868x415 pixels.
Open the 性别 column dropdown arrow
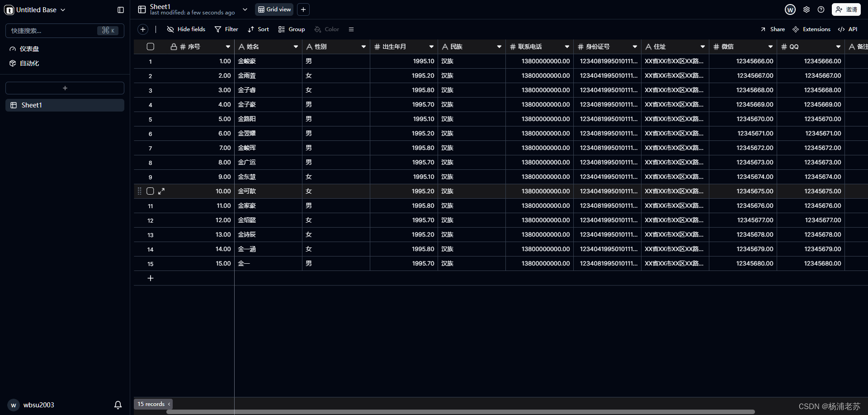[363, 47]
